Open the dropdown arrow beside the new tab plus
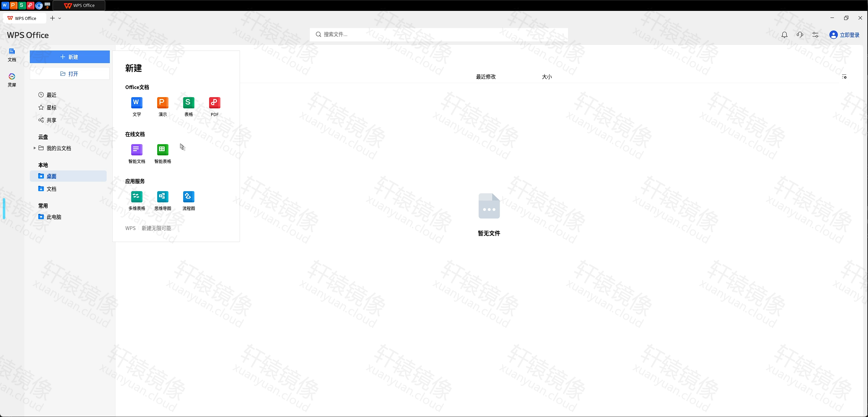 (60, 18)
